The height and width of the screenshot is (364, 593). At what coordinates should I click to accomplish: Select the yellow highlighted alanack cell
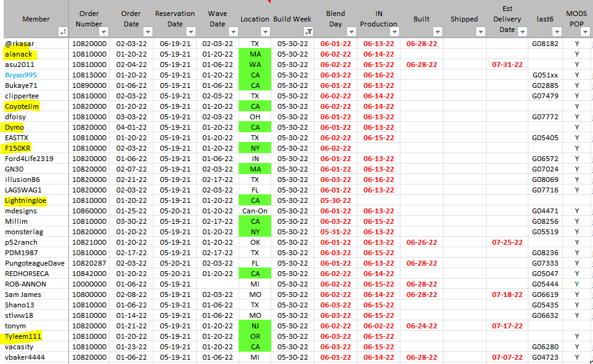click(18, 54)
